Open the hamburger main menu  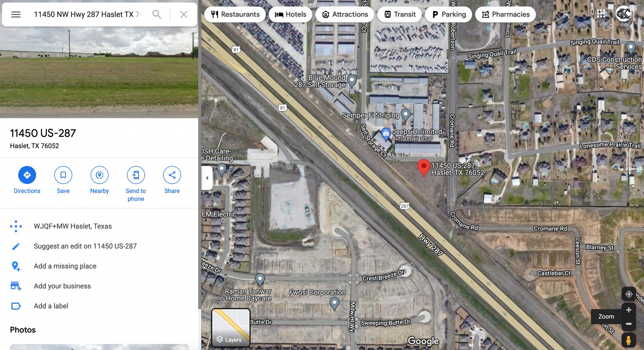[16, 14]
